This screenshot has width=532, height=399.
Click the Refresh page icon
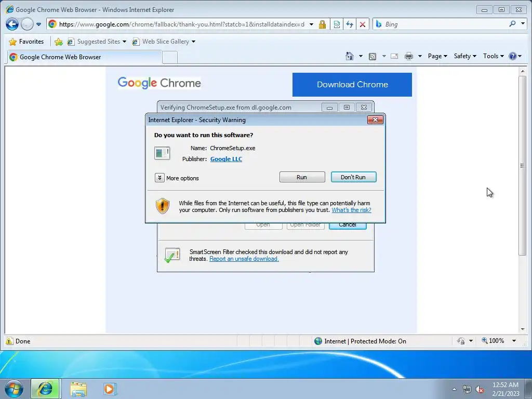(350, 24)
